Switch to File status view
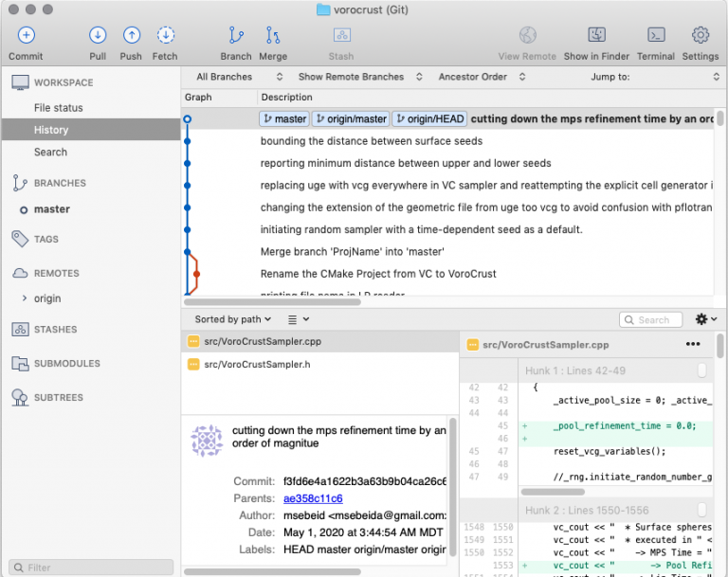Image resolution: width=728 pixels, height=577 pixels. click(59, 108)
